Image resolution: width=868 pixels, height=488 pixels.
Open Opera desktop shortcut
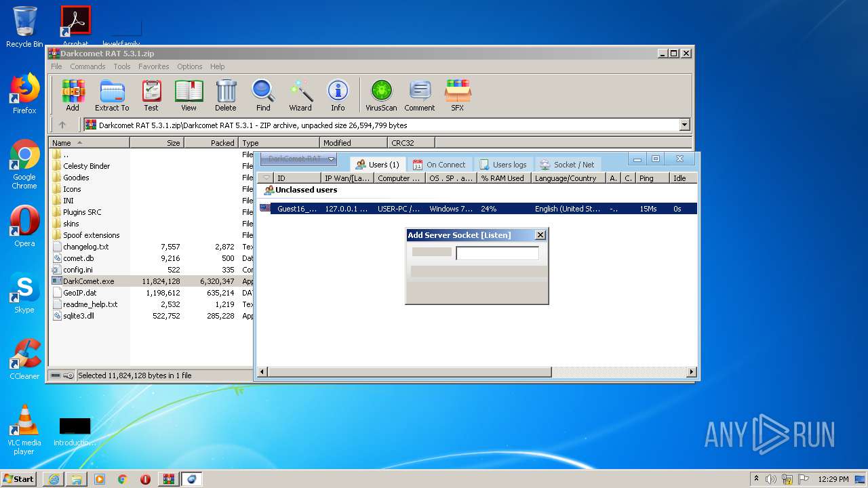tap(24, 226)
